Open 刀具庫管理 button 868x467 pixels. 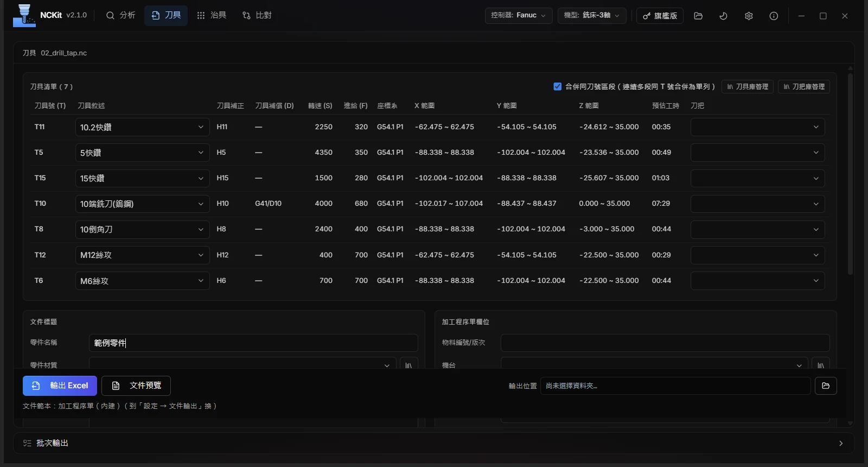(x=748, y=86)
